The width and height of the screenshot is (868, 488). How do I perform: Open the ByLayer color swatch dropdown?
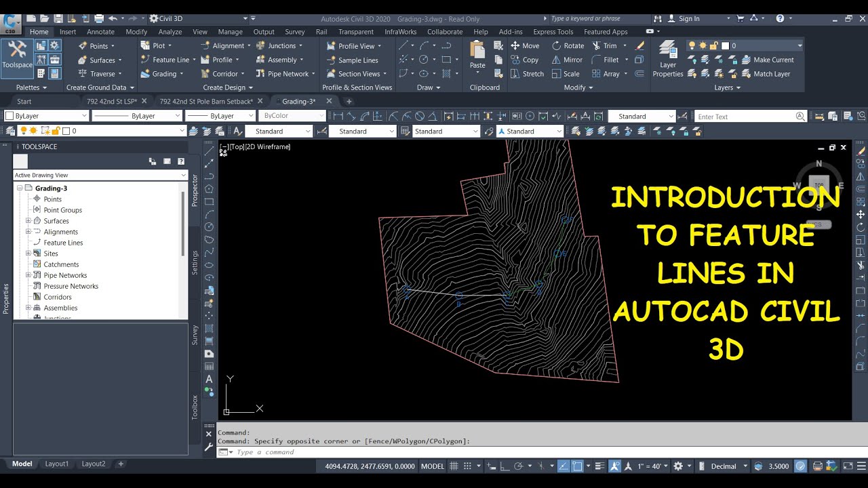47,116
